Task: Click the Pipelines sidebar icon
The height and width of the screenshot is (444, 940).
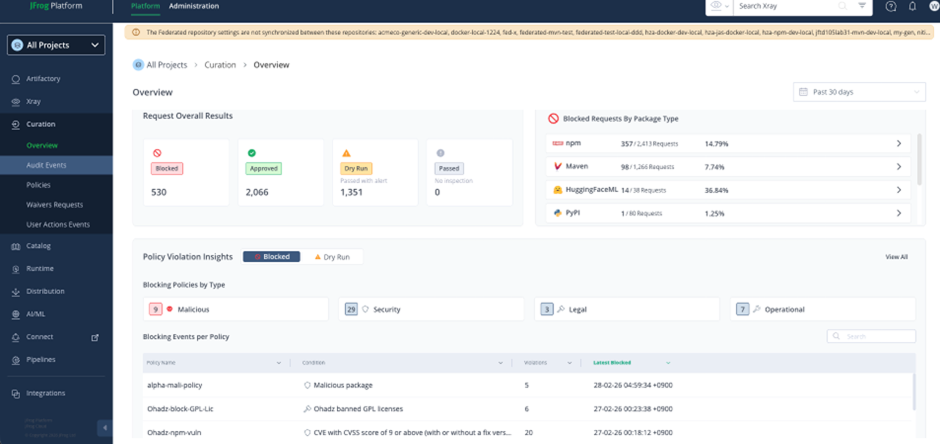Action: click(x=16, y=360)
